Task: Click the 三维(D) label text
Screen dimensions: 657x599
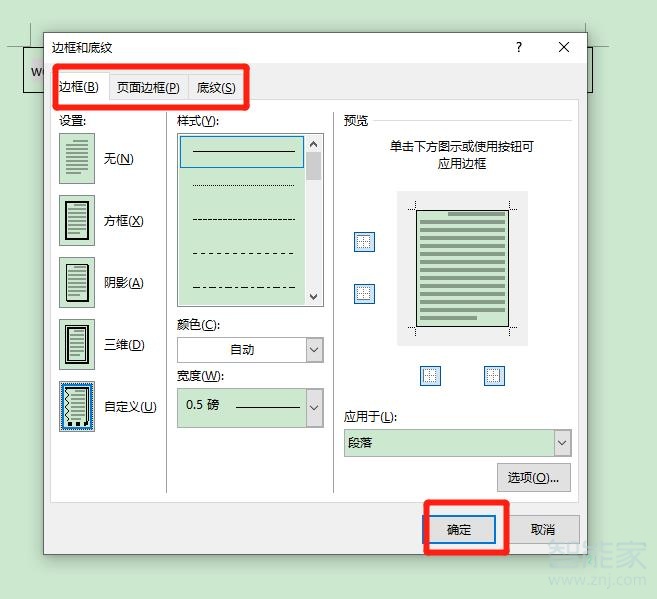Action: (124, 345)
